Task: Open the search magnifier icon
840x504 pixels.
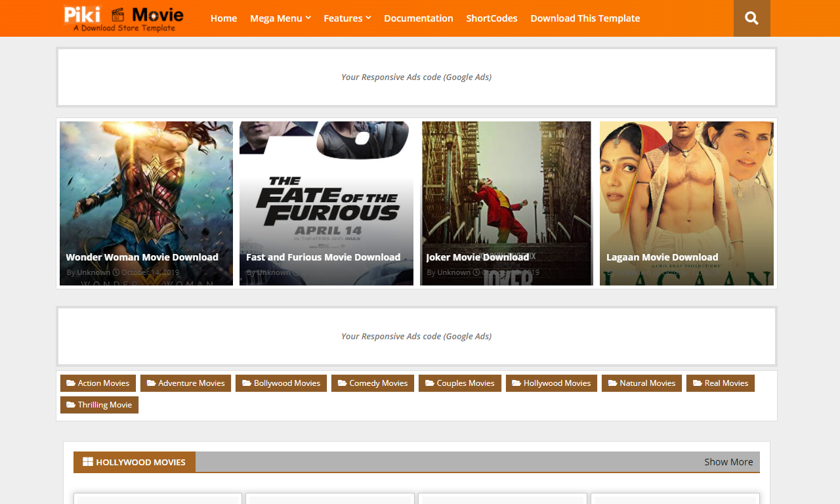Action: (x=752, y=18)
